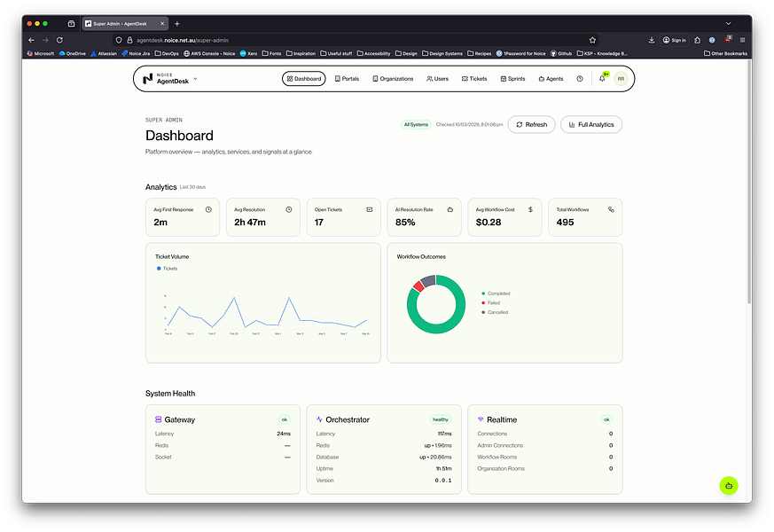Click the bot icon on AI Resolution Rate
774x532 pixels.
450,209
